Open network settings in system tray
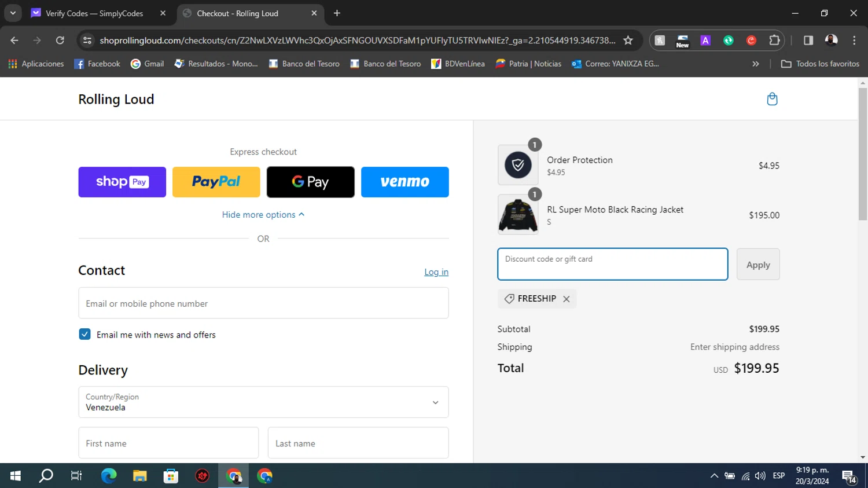 pyautogui.click(x=745, y=476)
